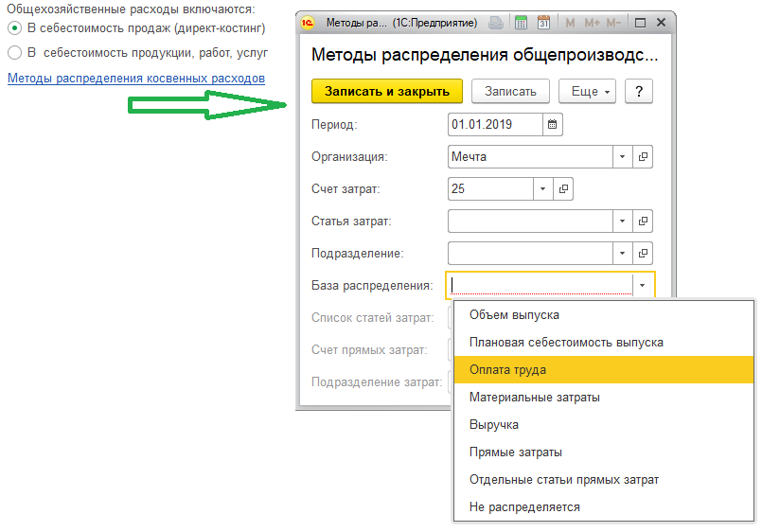Click the Счет затрат field showing 25
Viewport: 762px width, 532px height.
coord(490,189)
